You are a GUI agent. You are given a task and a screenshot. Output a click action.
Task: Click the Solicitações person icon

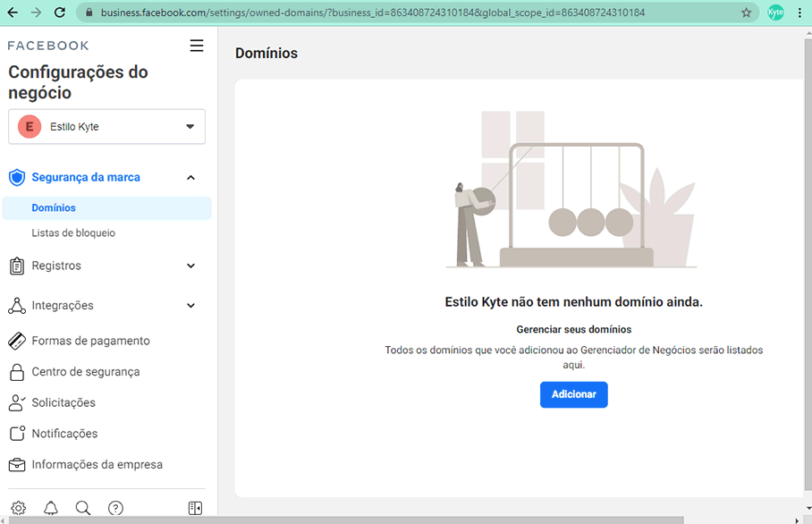click(x=17, y=403)
